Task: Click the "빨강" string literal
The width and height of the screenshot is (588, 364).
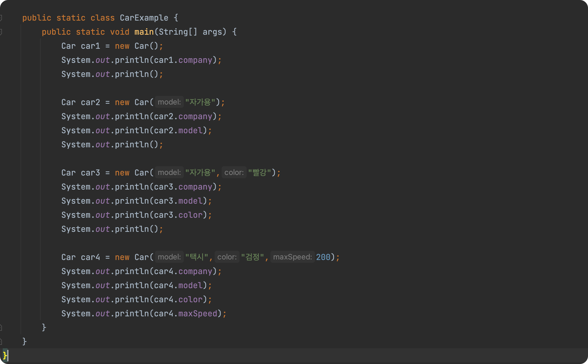Action: coord(260,173)
